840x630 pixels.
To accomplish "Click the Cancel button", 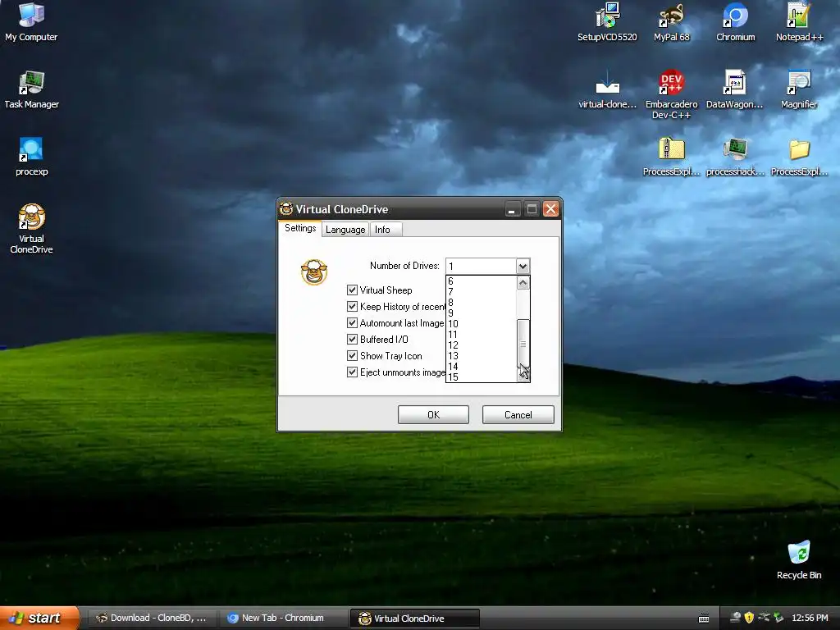I will [518, 414].
